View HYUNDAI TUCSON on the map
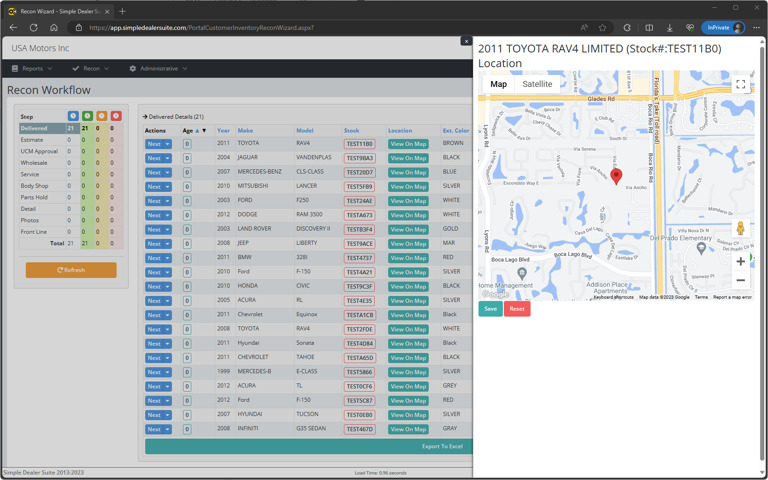 coord(408,415)
